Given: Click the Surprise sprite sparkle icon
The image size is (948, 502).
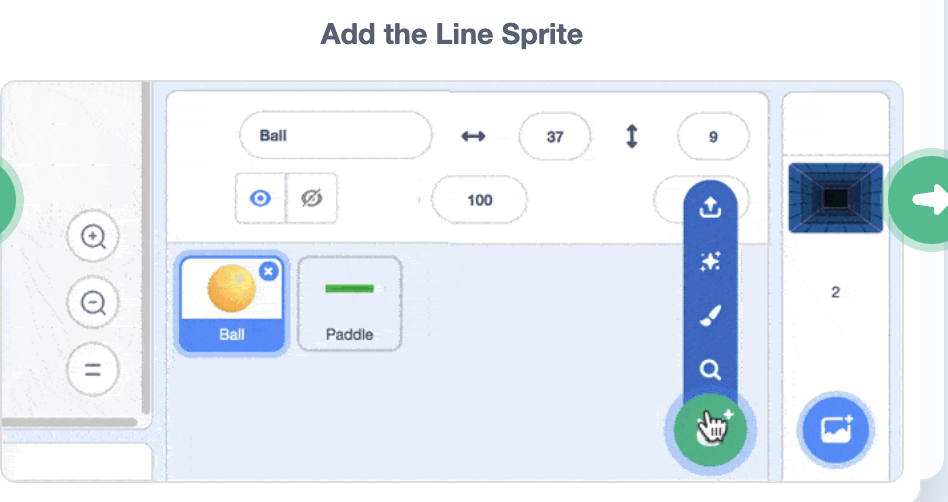Looking at the screenshot, I should [710, 262].
